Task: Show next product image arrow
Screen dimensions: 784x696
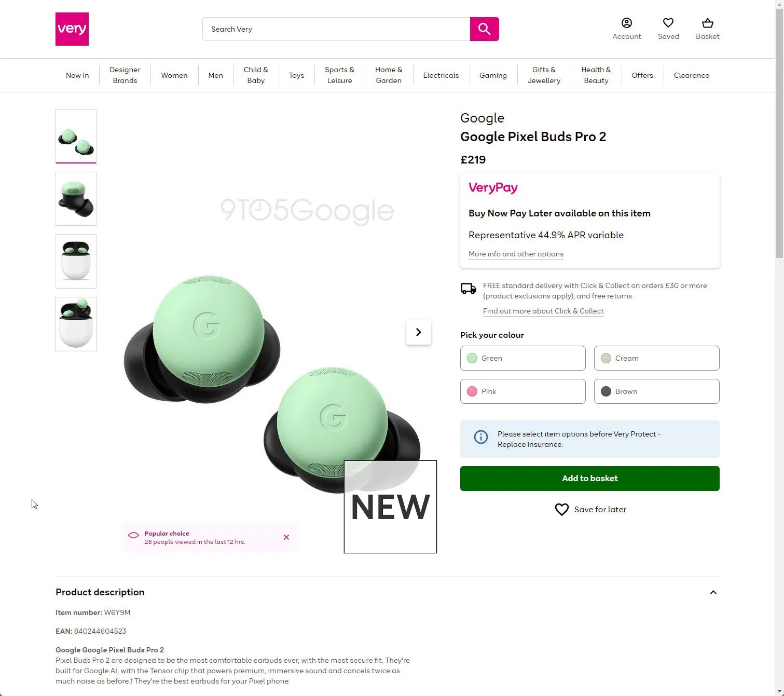Action: pyautogui.click(x=419, y=332)
